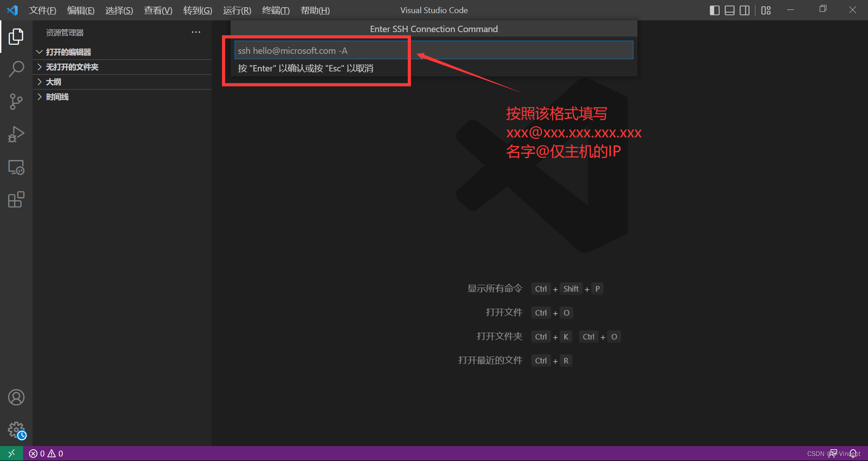Open the Source Control view

click(16, 102)
